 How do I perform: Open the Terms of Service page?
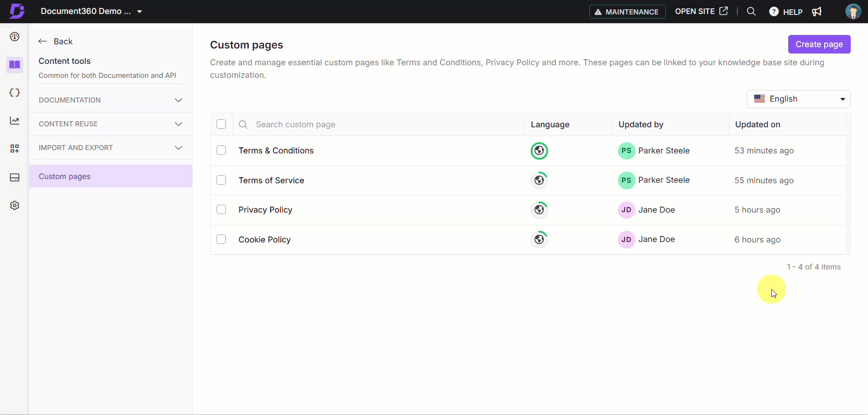pyautogui.click(x=271, y=180)
